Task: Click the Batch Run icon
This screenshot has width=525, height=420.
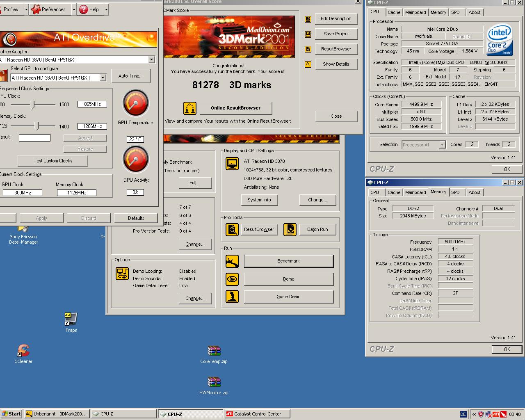Action: (290, 229)
